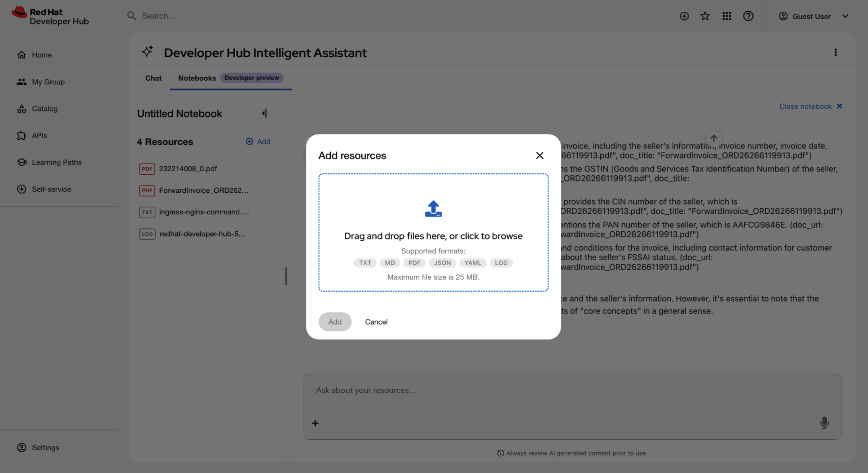Click the drag and drop browse text
The width and height of the screenshot is (868, 473).
pos(433,236)
